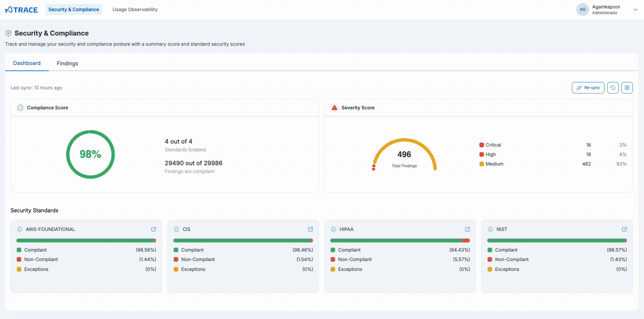The image size is (644, 319).
Task: Open the Agamkapoor Administrator profile menu
Action: pyautogui.click(x=606, y=9)
